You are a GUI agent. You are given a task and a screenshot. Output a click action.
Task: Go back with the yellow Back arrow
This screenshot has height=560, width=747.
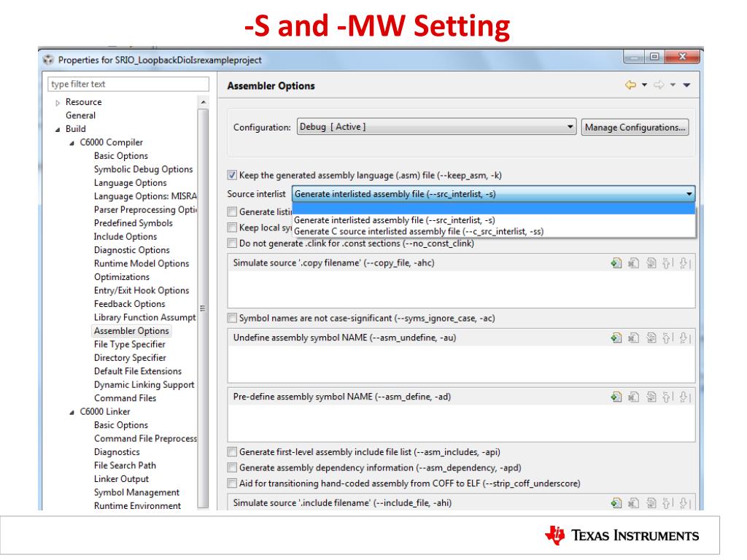pos(631,85)
